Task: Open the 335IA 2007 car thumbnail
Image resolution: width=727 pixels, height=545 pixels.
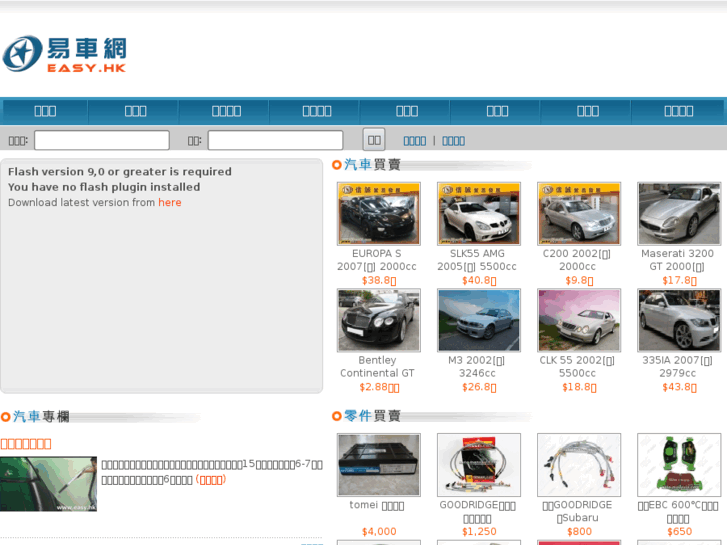Action: coord(679,320)
